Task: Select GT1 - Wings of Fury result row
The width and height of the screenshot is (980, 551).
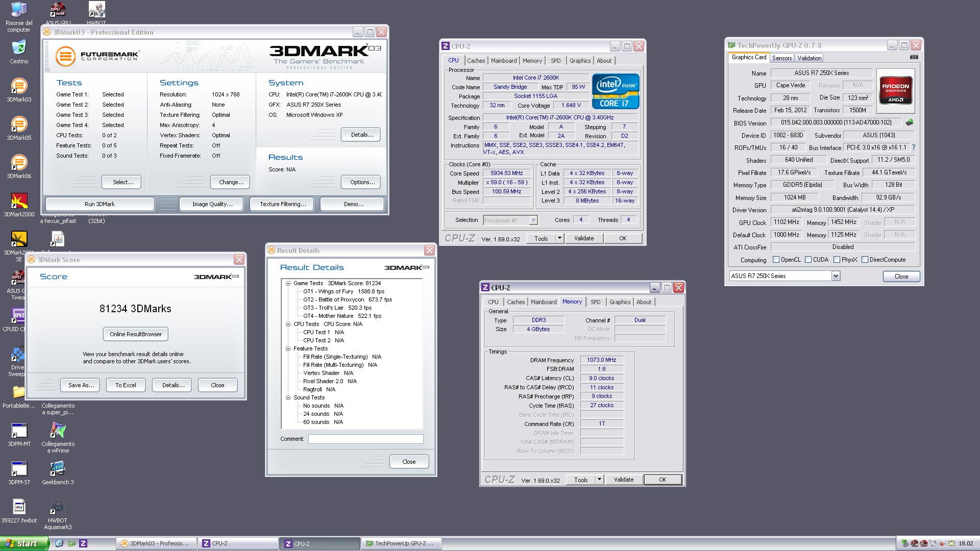Action: [x=344, y=291]
